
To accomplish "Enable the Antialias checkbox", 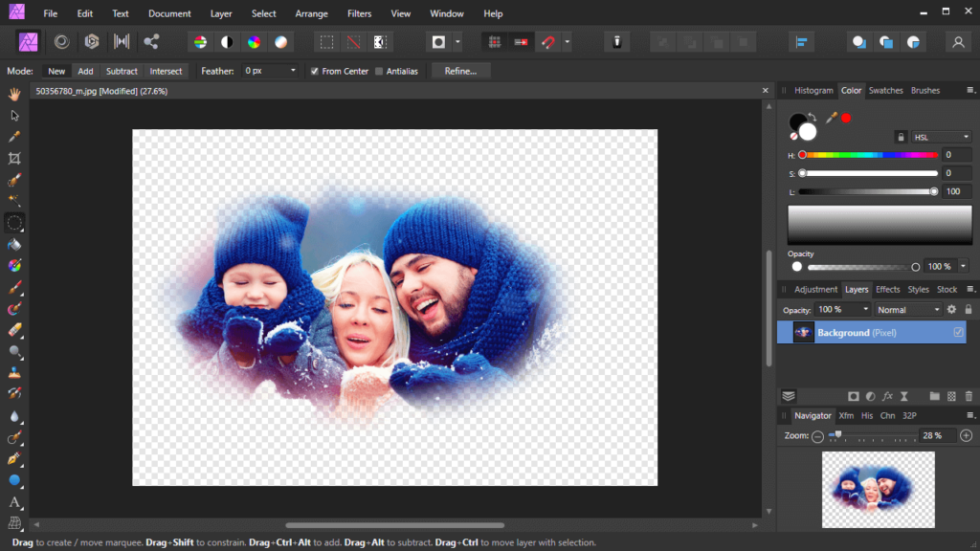I will (381, 71).
